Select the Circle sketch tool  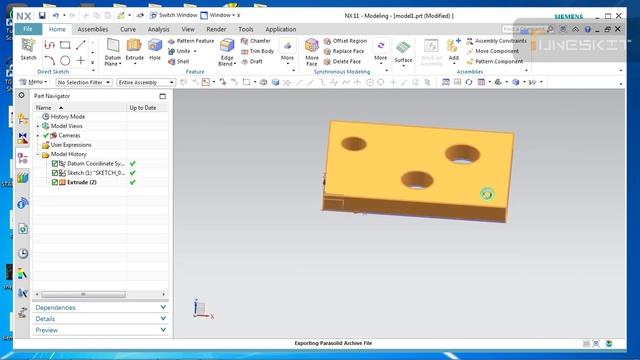point(65,60)
